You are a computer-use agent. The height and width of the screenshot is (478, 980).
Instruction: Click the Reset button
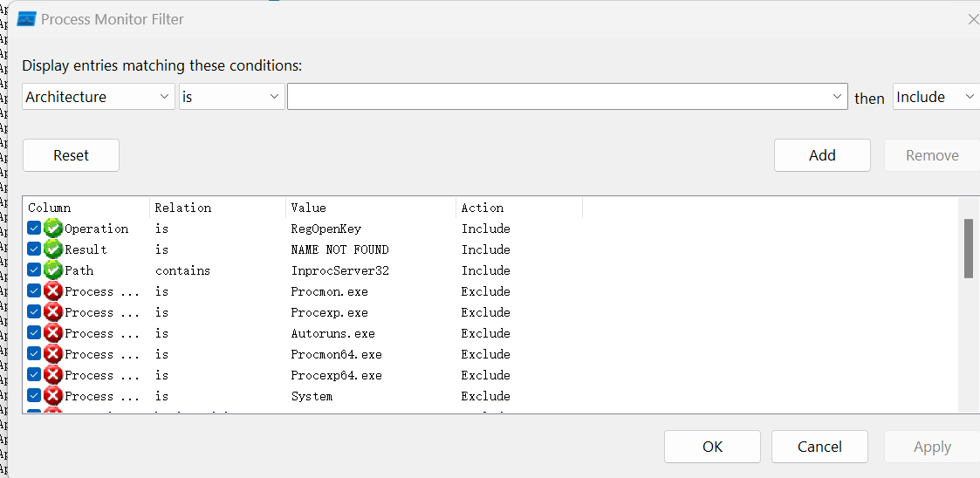click(71, 155)
